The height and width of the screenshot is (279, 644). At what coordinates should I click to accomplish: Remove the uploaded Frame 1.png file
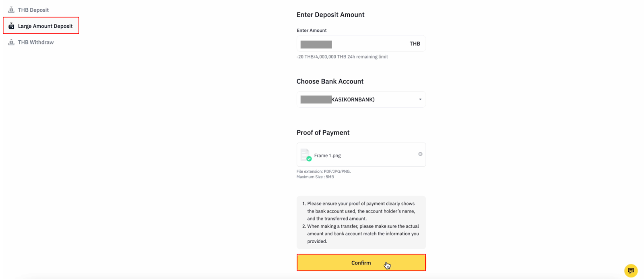tap(420, 154)
